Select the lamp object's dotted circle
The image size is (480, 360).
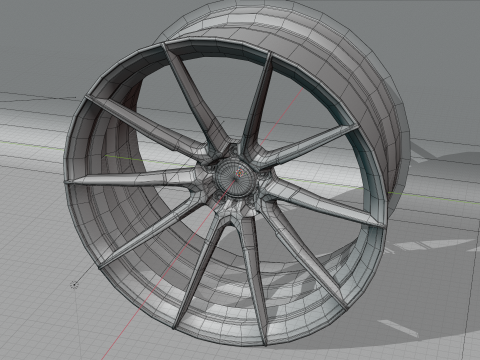point(74,285)
